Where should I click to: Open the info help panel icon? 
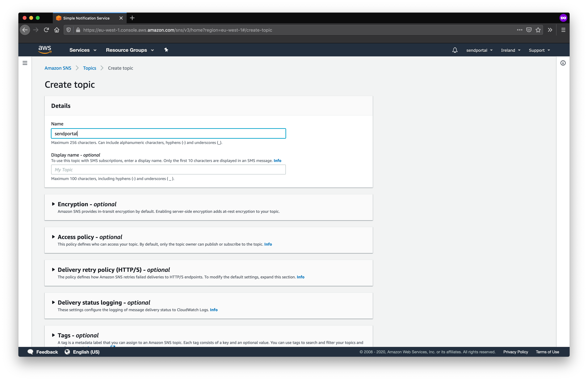(563, 63)
